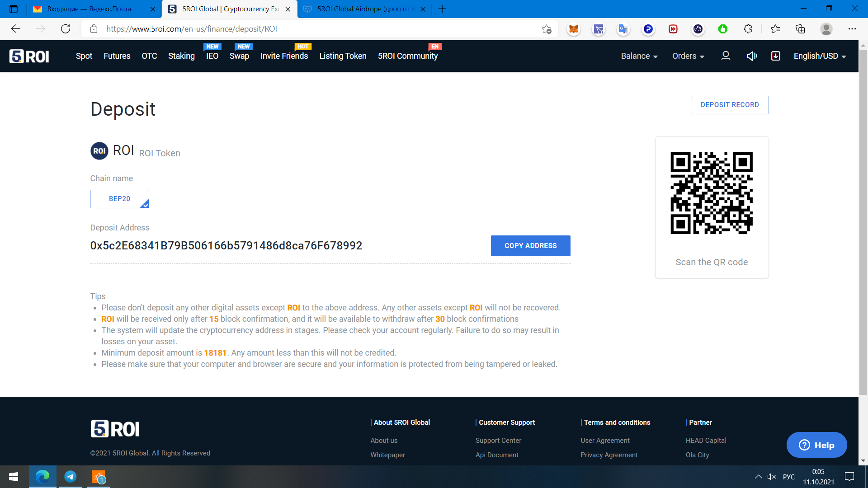The width and height of the screenshot is (868, 488).
Task: Open the red extension icon
Action: pyautogui.click(x=673, y=29)
